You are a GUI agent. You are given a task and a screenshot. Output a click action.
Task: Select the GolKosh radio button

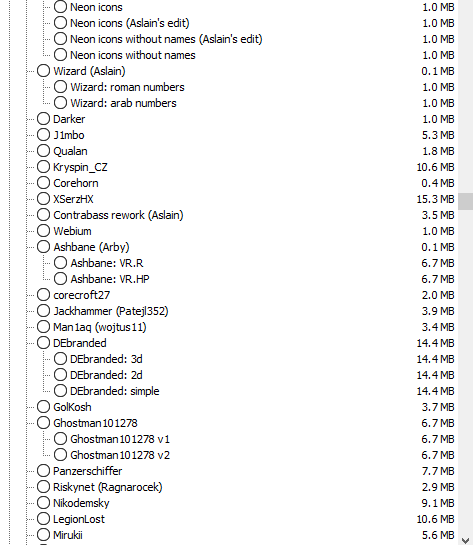pyautogui.click(x=43, y=407)
